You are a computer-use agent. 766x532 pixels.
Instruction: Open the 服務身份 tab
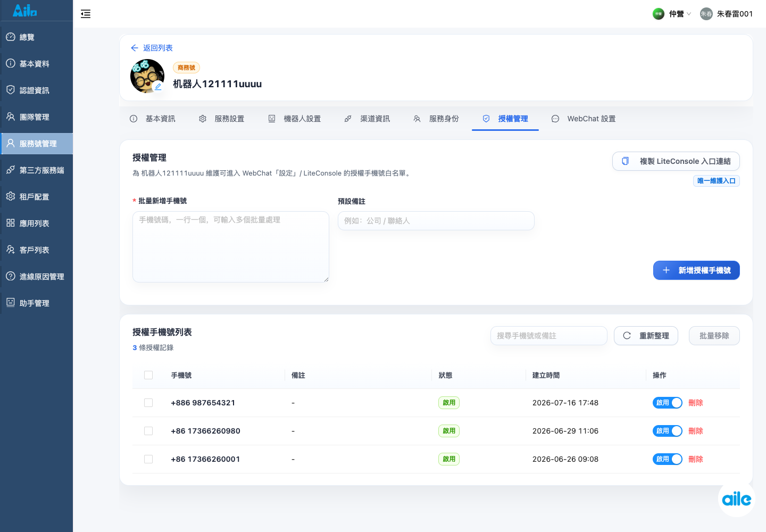pyautogui.click(x=436, y=119)
